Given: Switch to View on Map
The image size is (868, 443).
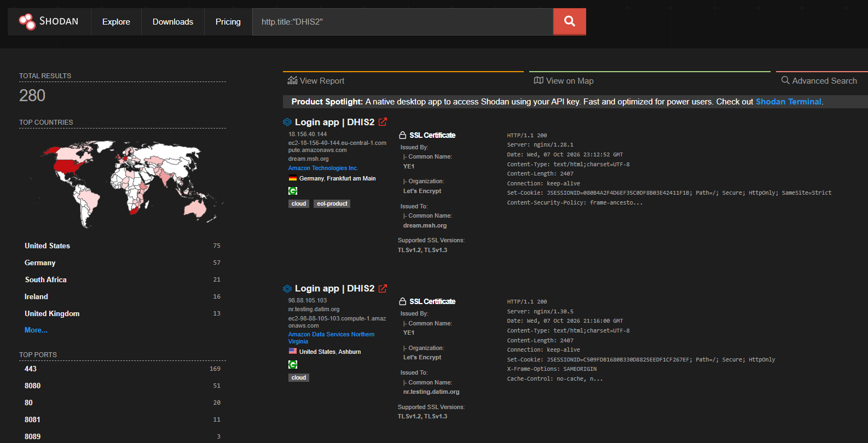Looking at the screenshot, I should tap(564, 81).
